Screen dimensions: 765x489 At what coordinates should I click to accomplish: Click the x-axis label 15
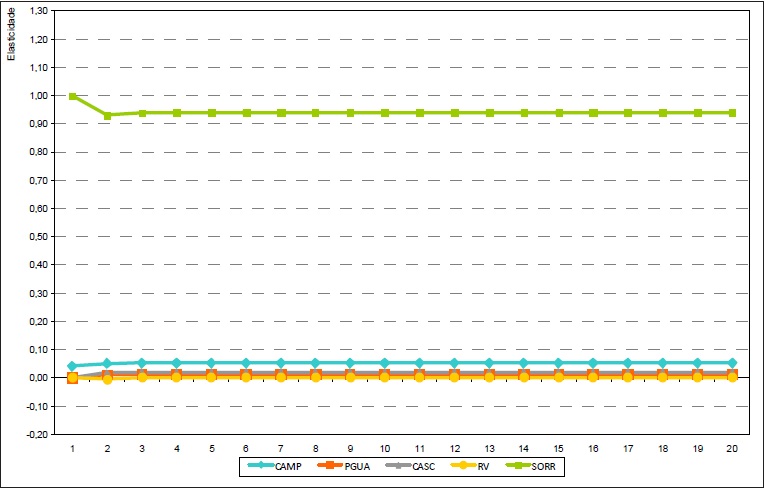[x=558, y=449]
